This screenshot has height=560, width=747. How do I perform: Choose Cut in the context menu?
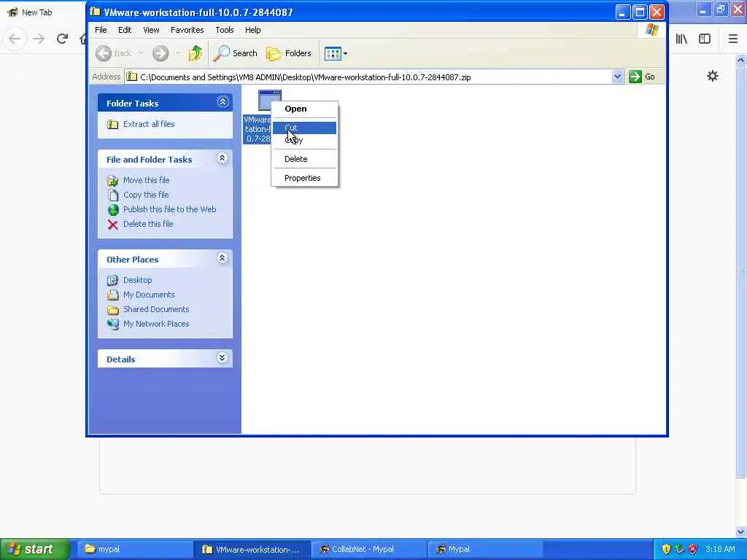(304, 128)
